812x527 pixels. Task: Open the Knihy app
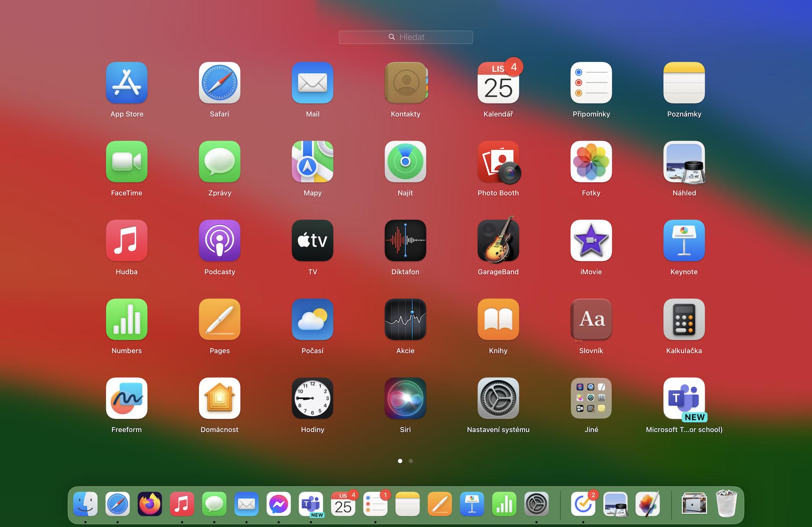[x=498, y=319]
